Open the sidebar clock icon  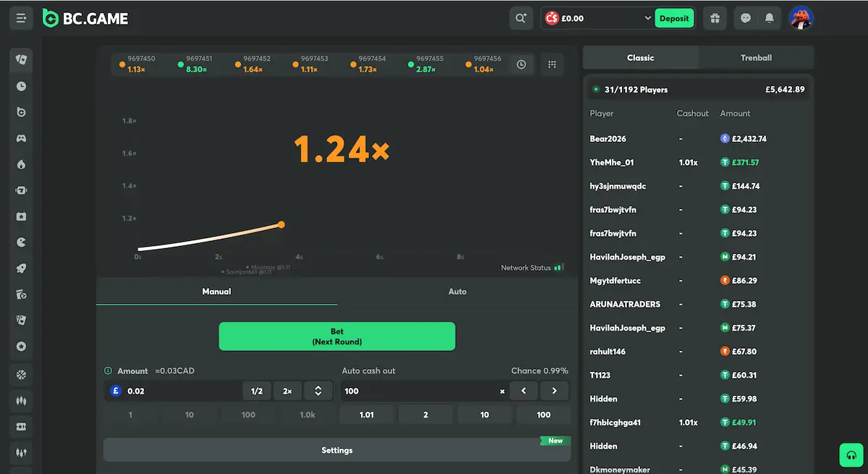tap(21, 86)
